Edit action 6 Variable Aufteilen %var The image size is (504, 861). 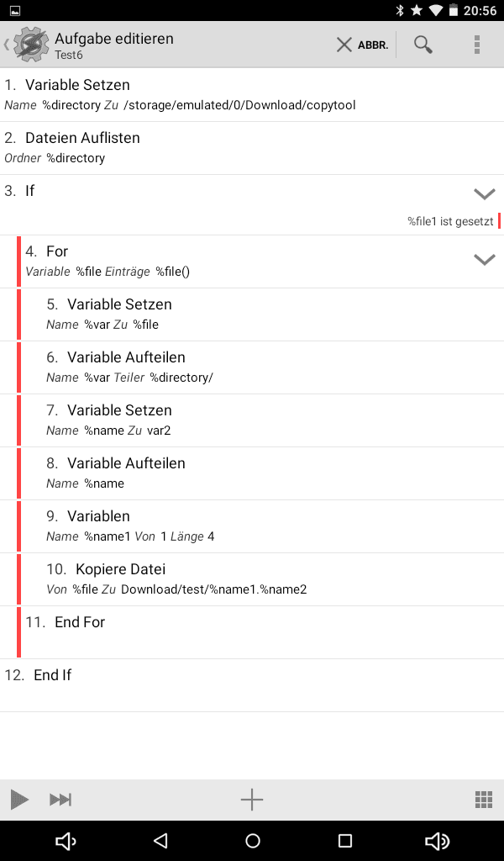pos(262,367)
